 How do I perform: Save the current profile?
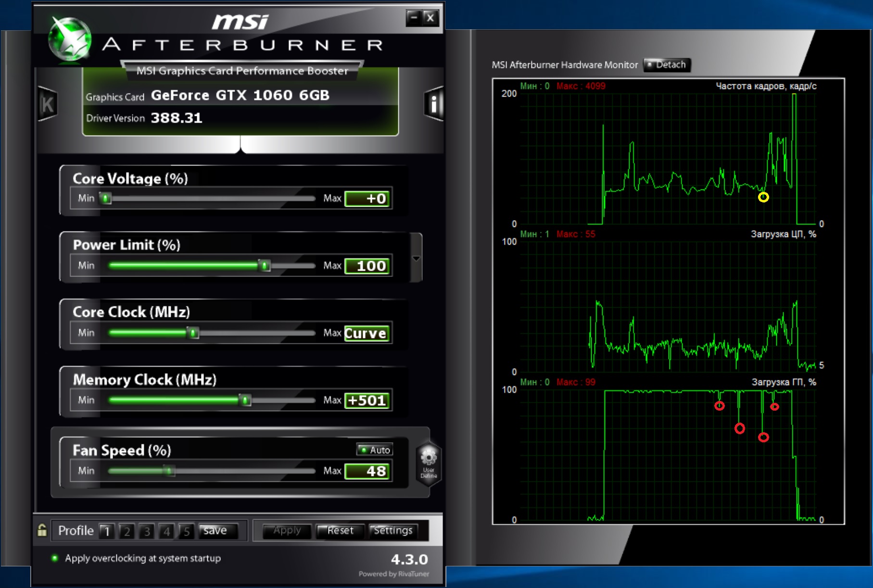click(x=218, y=531)
